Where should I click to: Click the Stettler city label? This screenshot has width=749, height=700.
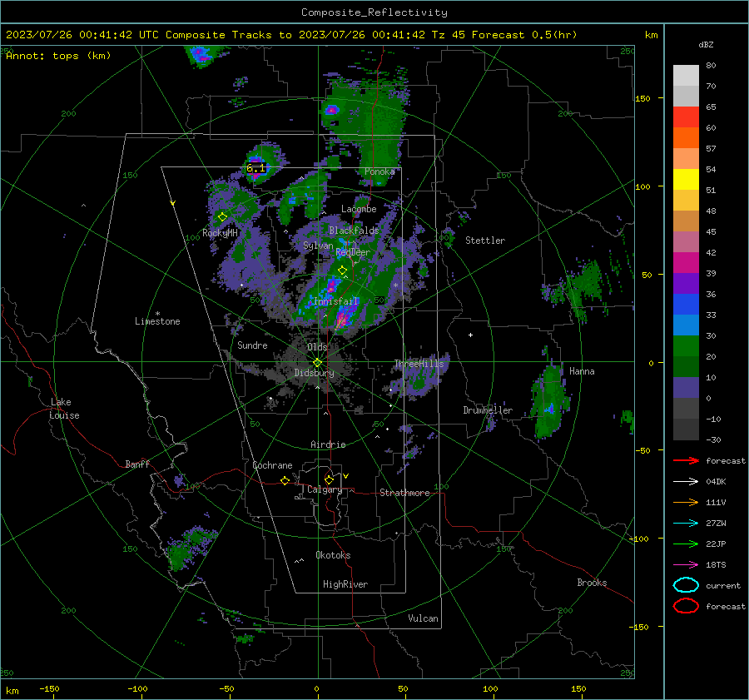(x=485, y=241)
